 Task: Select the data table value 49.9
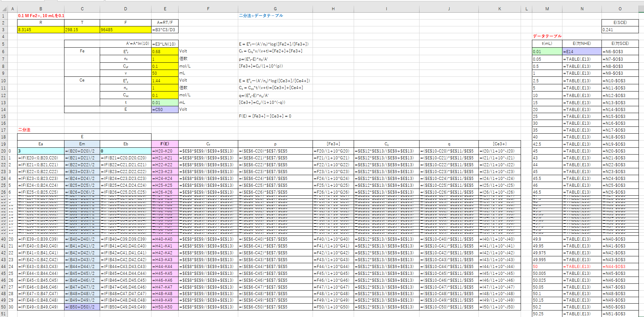(547, 239)
